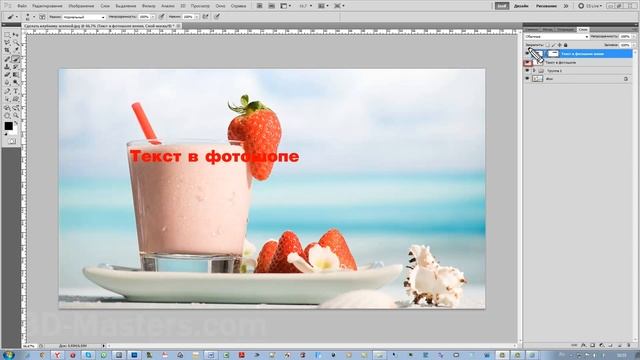Toggle lock all for layer
Viewport: 640px width, 360px height.
565,45
